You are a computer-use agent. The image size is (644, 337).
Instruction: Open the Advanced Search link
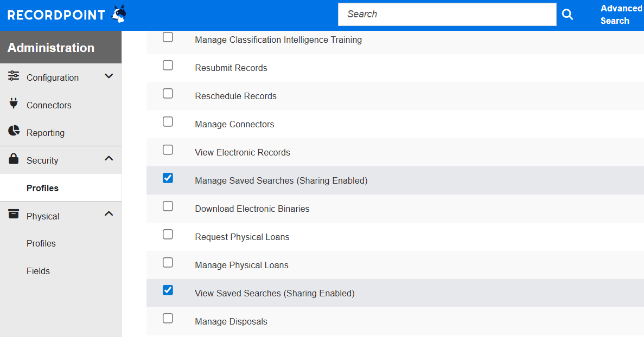tap(621, 15)
